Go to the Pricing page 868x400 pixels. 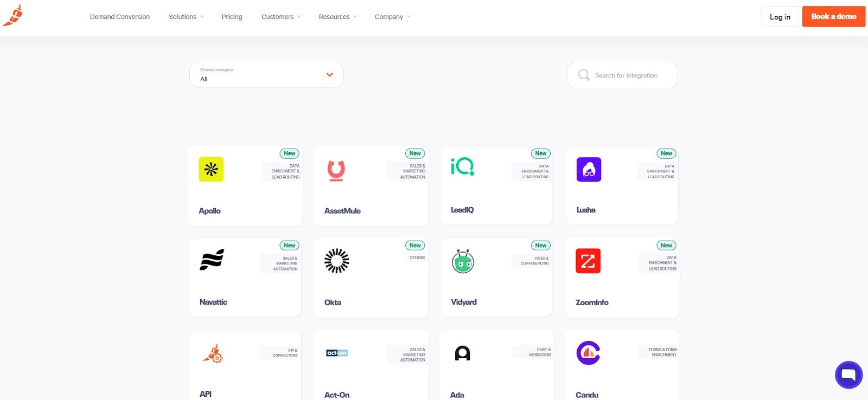[x=232, y=17]
